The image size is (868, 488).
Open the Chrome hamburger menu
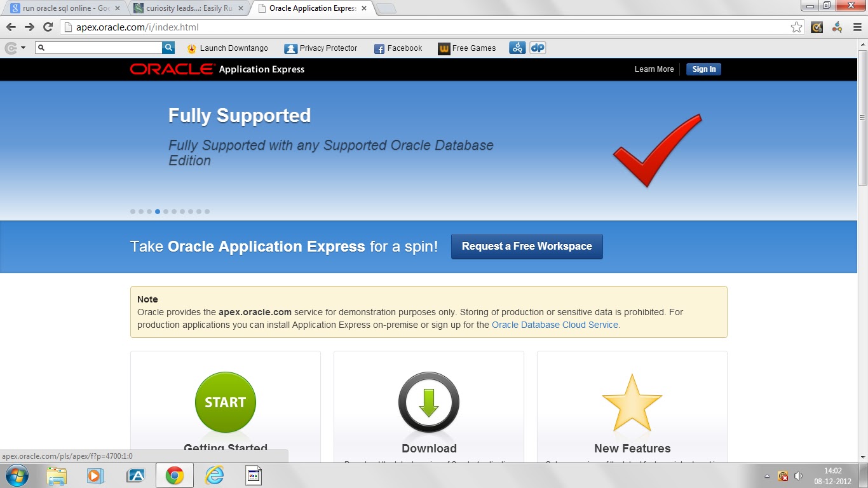857,27
